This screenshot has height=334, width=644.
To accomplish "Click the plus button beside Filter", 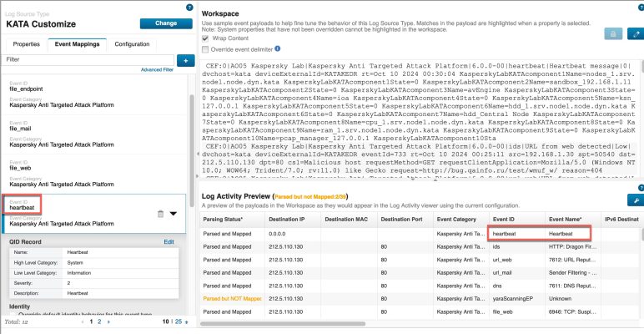I will click(186, 60).
